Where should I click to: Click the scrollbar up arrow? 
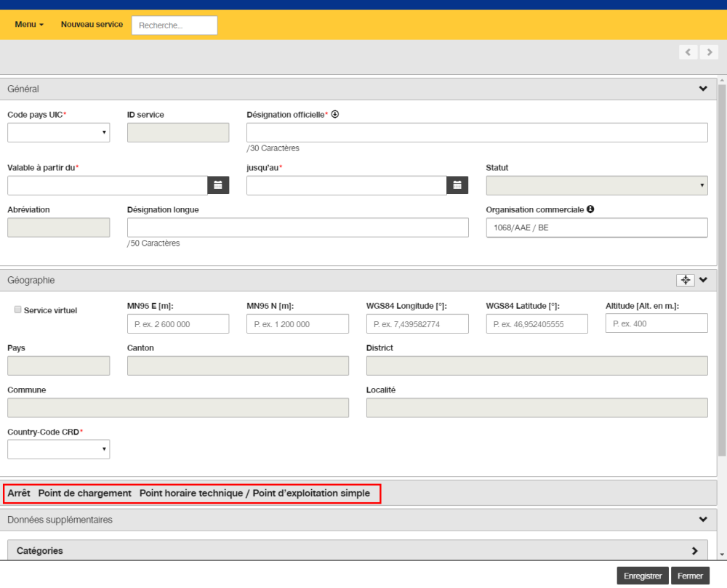[722, 80]
